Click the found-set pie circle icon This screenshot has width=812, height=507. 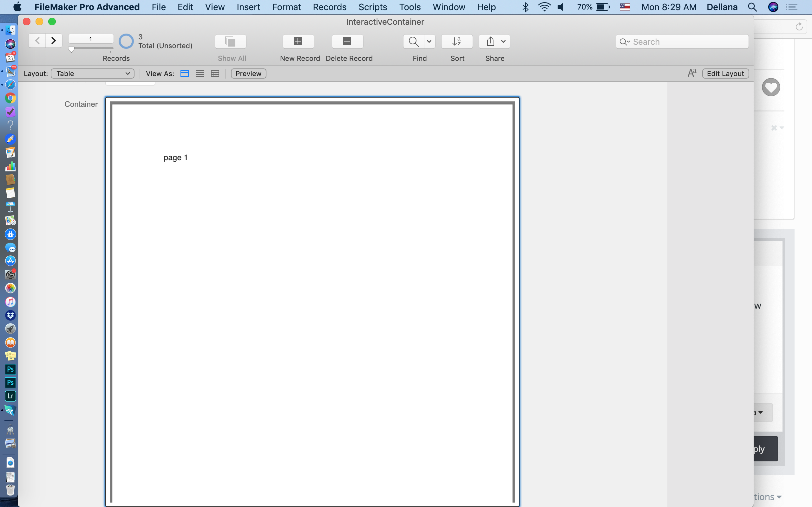[126, 42]
